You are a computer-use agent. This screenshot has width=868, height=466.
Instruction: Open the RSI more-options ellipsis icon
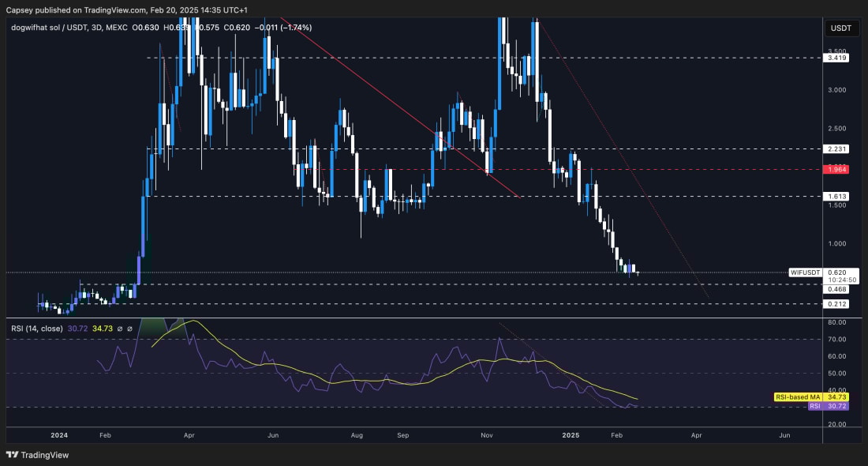(129, 329)
